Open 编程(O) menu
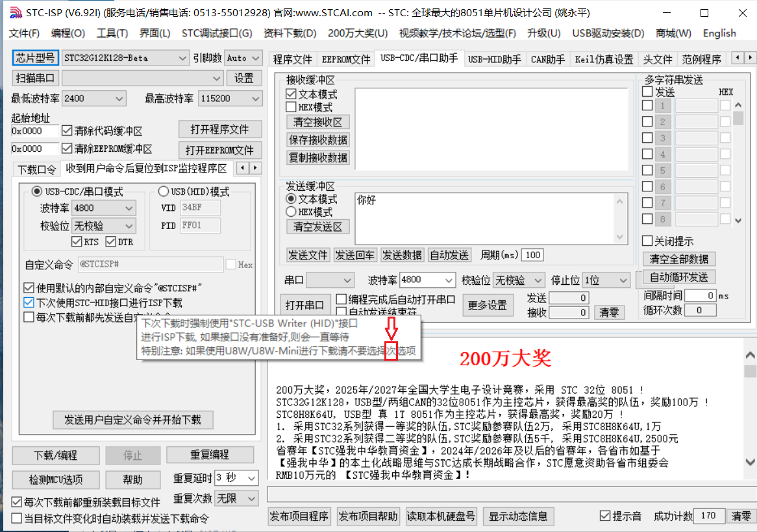Screen dimensions: 757x532 (x=68, y=33)
